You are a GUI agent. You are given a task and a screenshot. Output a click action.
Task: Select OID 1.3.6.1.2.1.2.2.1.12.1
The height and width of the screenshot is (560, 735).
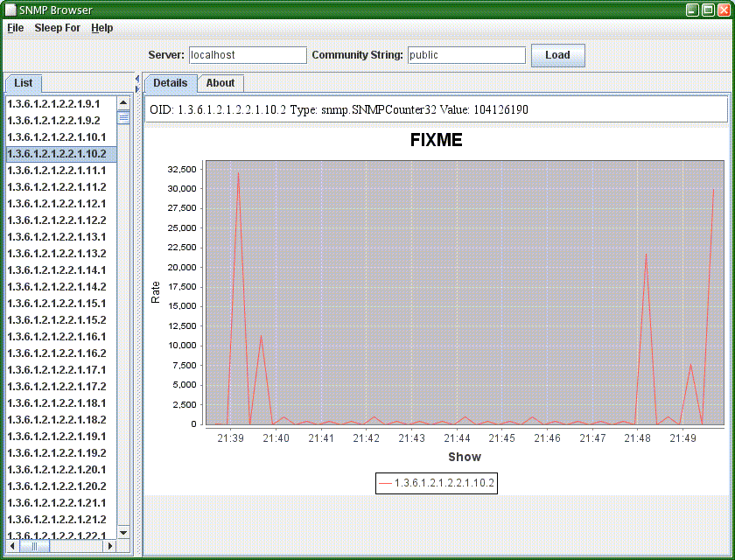[x=61, y=203]
